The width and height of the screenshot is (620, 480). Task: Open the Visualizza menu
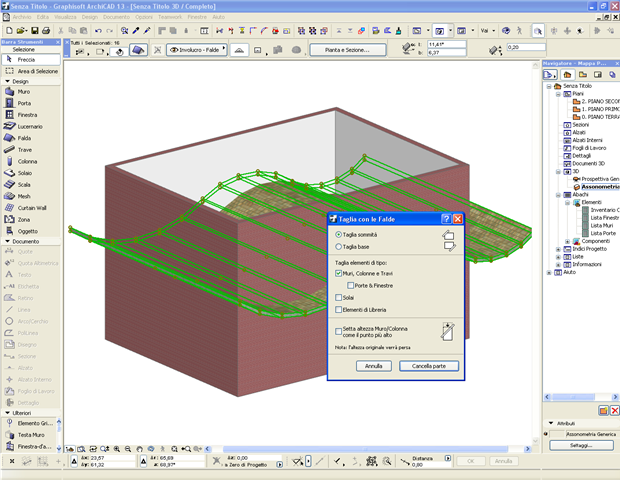pos(65,17)
